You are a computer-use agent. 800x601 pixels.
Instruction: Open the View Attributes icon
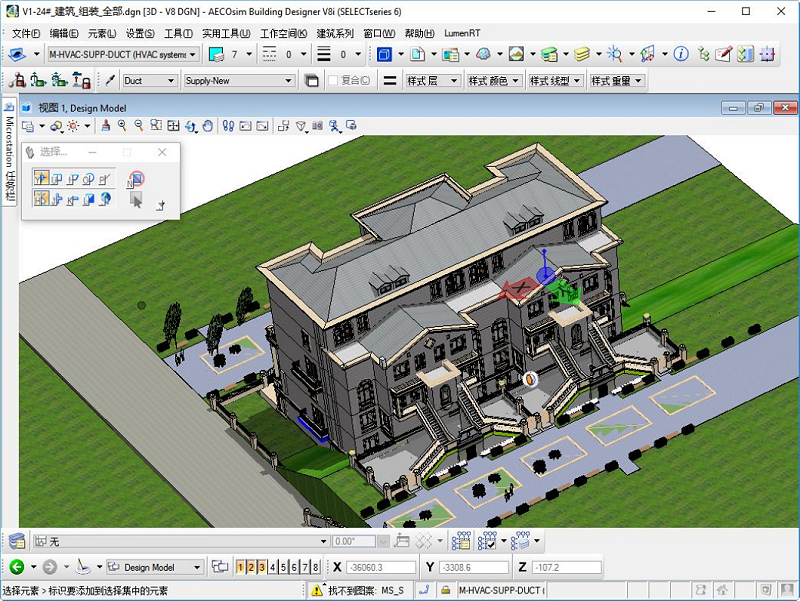pos(28,126)
